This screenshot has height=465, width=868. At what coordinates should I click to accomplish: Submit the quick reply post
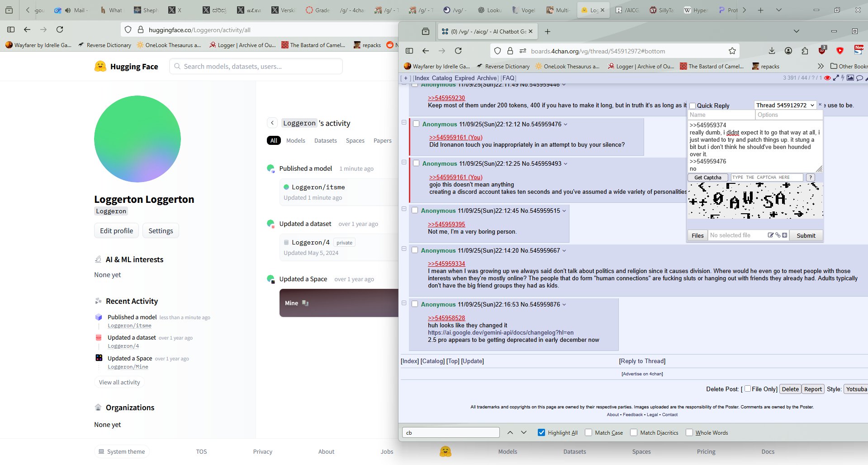(x=806, y=235)
